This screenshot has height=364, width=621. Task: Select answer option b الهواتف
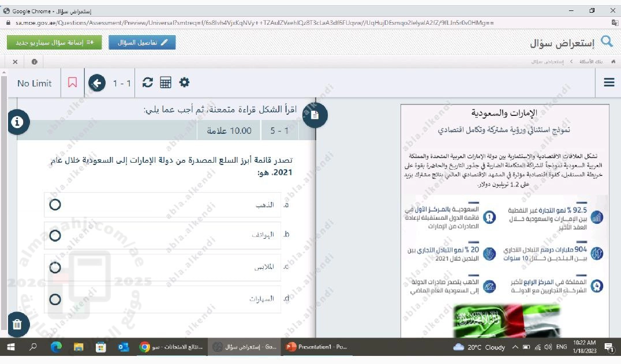coord(55,235)
